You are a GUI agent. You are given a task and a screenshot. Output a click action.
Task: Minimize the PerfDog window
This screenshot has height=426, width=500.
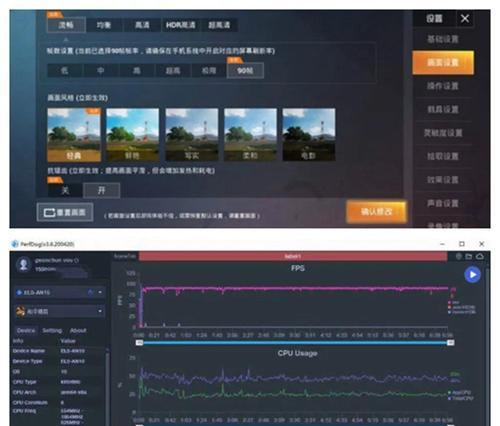(442, 244)
